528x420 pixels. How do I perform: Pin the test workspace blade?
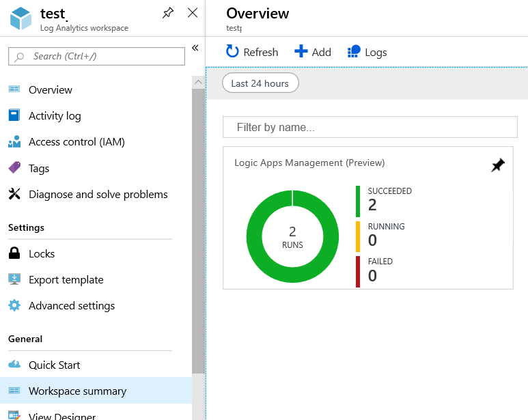pyautogui.click(x=167, y=13)
